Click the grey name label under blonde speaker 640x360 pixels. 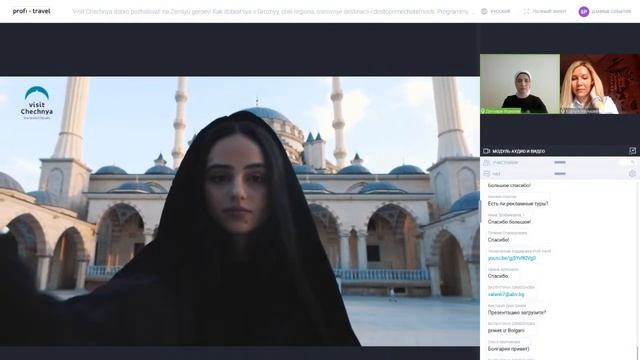click(580, 111)
